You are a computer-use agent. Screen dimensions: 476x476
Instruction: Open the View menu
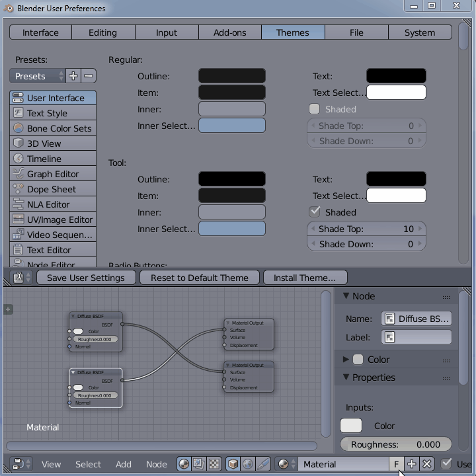51,464
